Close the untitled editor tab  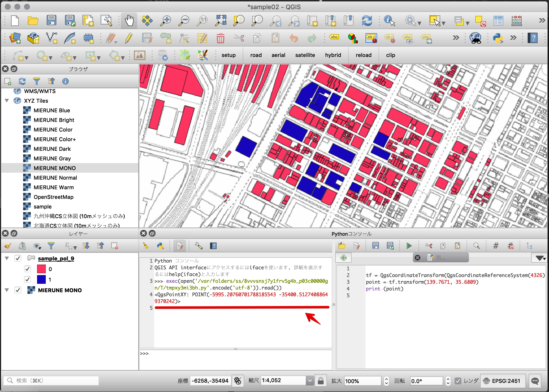417,258
